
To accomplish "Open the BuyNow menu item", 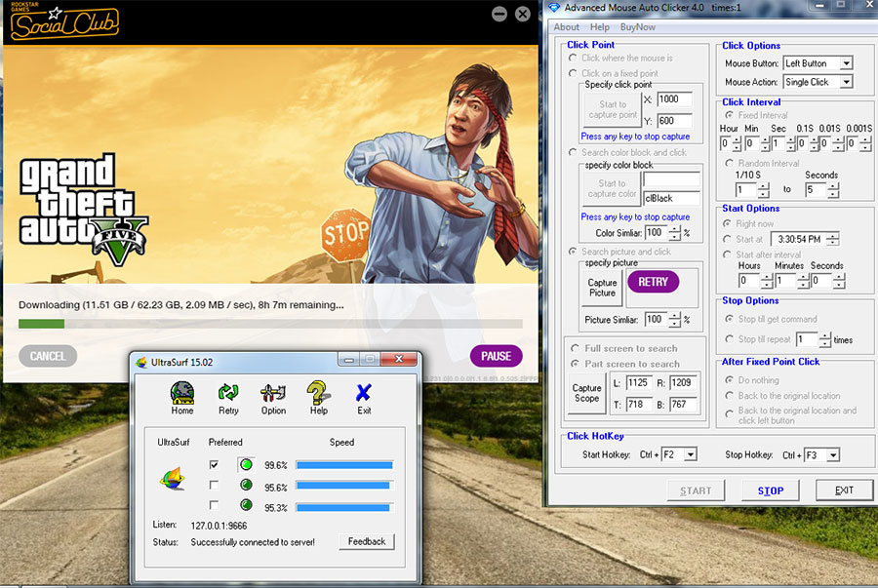I will [637, 27].
